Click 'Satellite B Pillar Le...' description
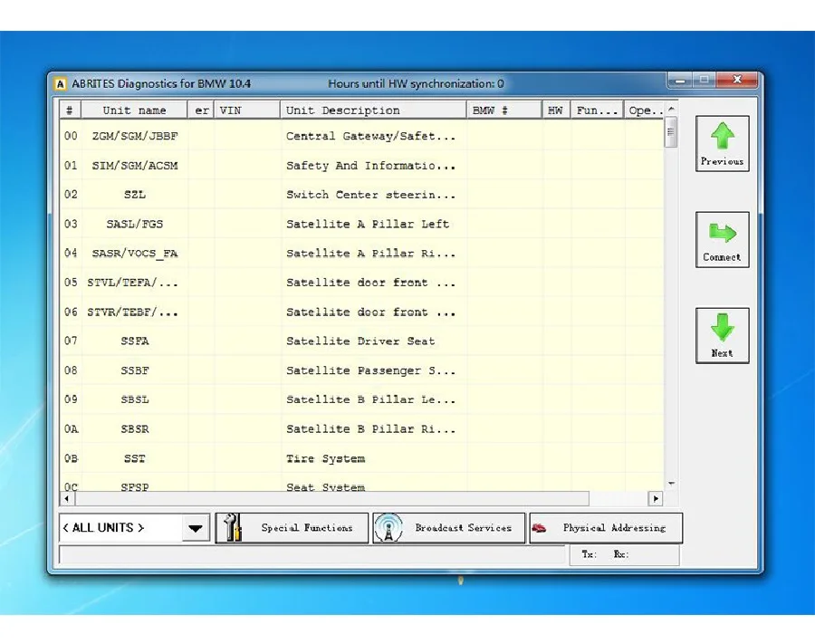This screenshot has width=815, height=644. [370, 399]
